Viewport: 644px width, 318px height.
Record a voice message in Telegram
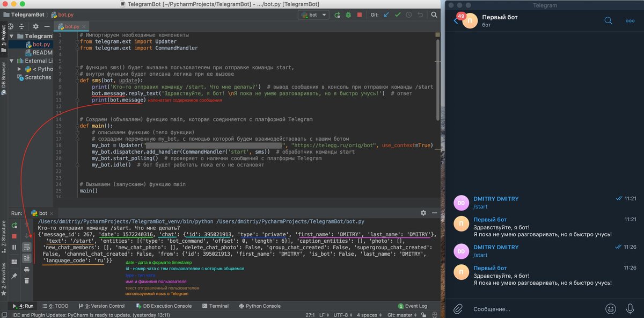pyautogui.click(x=631, y=309)
